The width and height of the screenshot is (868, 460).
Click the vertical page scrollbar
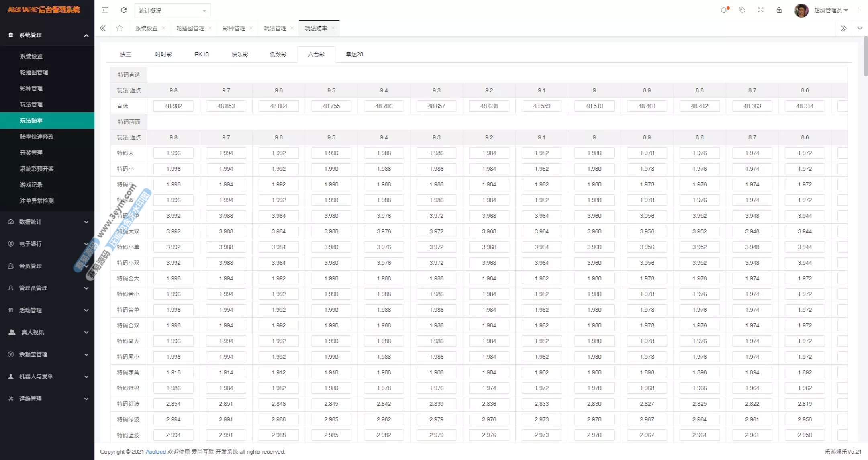[865, 56]
